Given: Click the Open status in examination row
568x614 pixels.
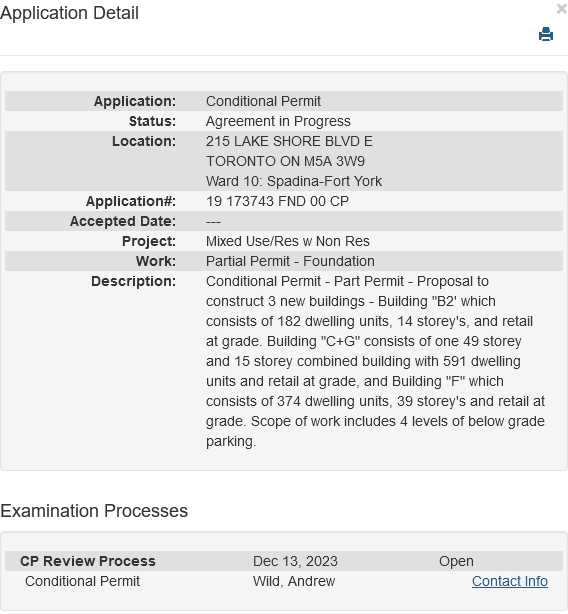Looking at the screenshot, I should [x=456, y=561].
